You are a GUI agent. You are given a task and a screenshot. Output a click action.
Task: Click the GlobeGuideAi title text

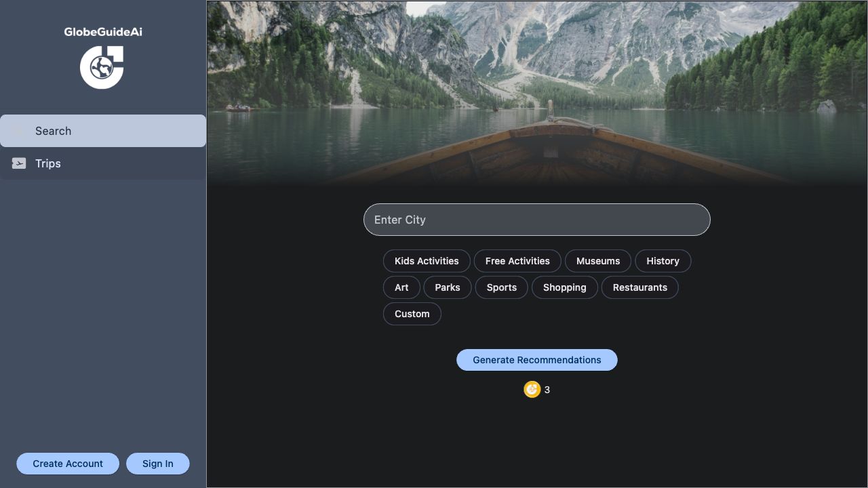point(103,32)
